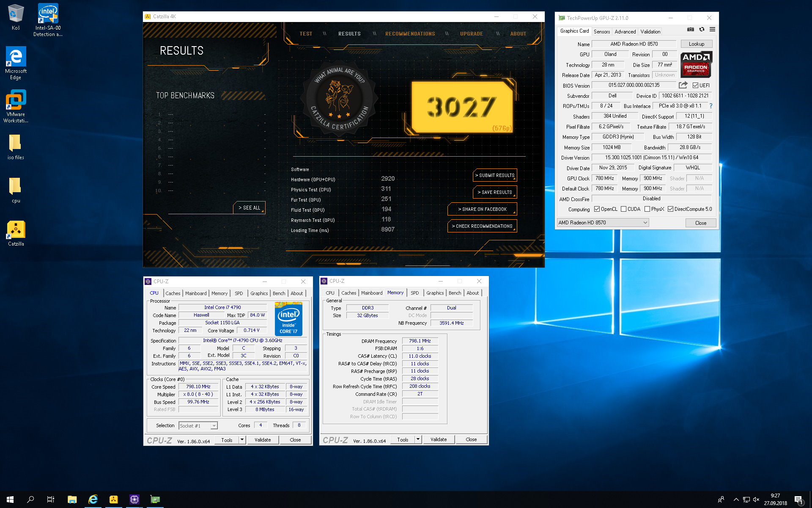Open the TEST tab in Catzilla

coord(306,34)
